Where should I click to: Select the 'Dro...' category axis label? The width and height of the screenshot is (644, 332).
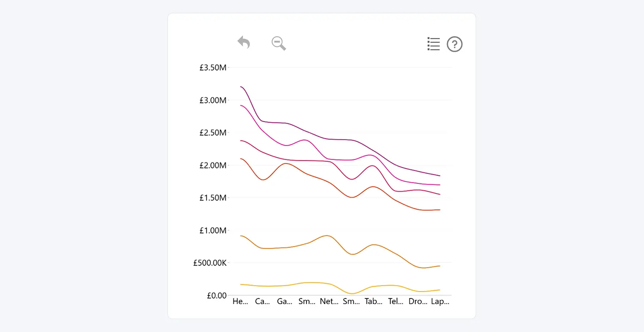[x=418, y=302]
